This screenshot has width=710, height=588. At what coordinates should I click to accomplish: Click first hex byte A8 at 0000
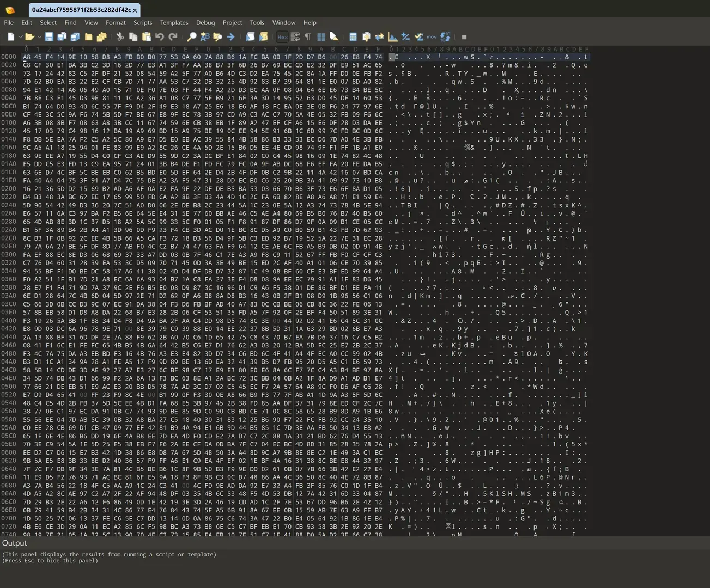[26, 57]
